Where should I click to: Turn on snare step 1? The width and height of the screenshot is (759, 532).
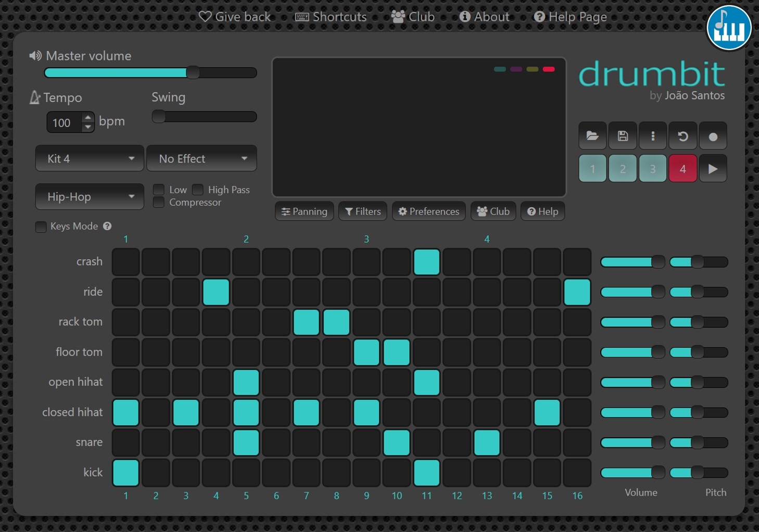point(125,442)
